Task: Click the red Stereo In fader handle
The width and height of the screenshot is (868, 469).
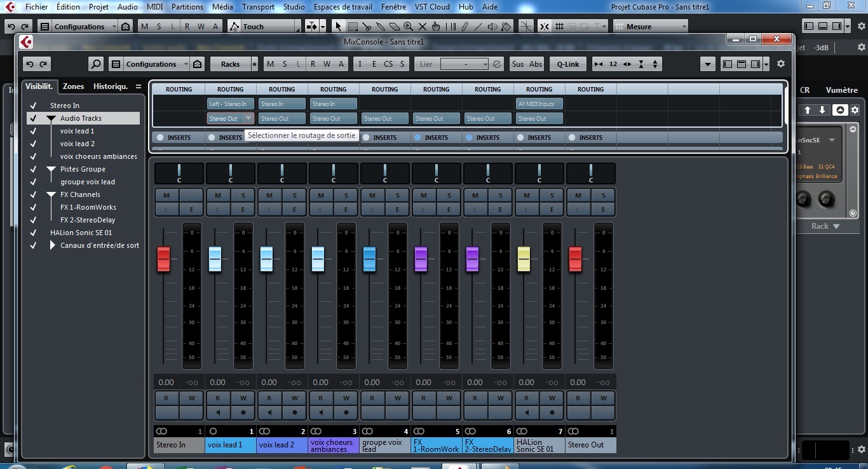Action: (x=163, y=259)
